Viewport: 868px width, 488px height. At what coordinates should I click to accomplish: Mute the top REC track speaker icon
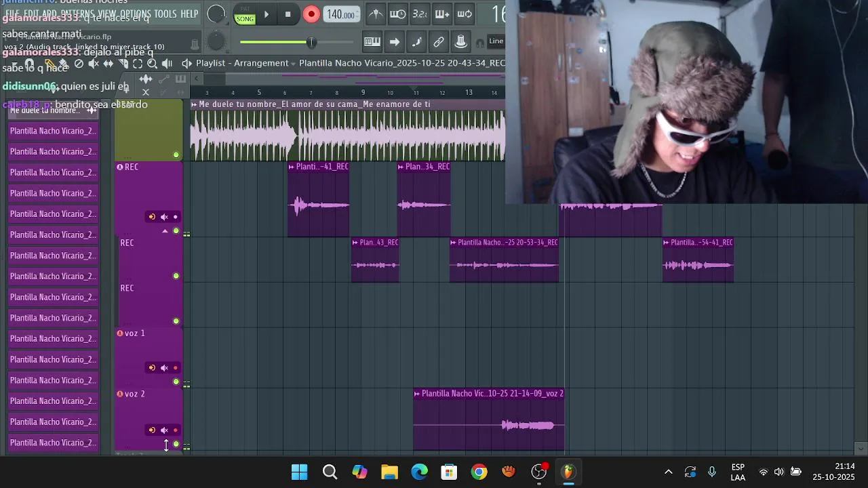tap(164, 217)
